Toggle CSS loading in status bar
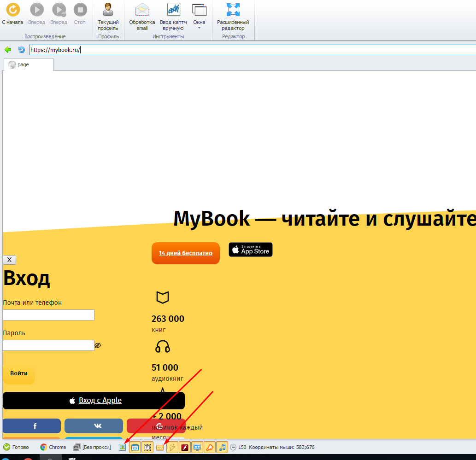This screenshot has width=476, height=460. (160, 448)
